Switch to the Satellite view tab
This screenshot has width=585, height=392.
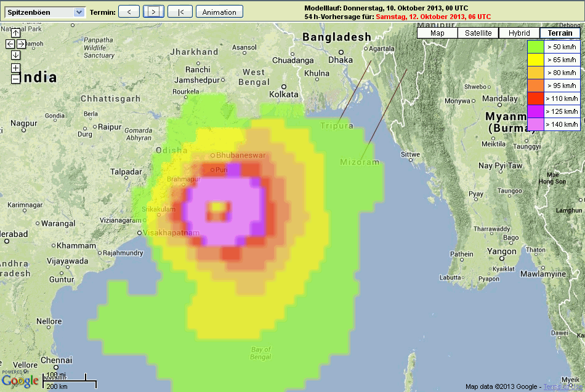(478, 33)
